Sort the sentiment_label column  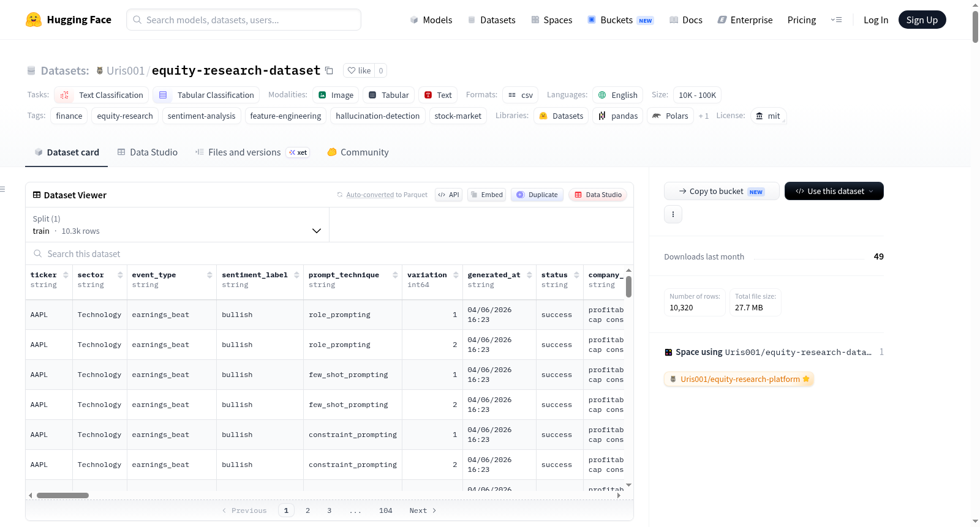pos(296,275)
